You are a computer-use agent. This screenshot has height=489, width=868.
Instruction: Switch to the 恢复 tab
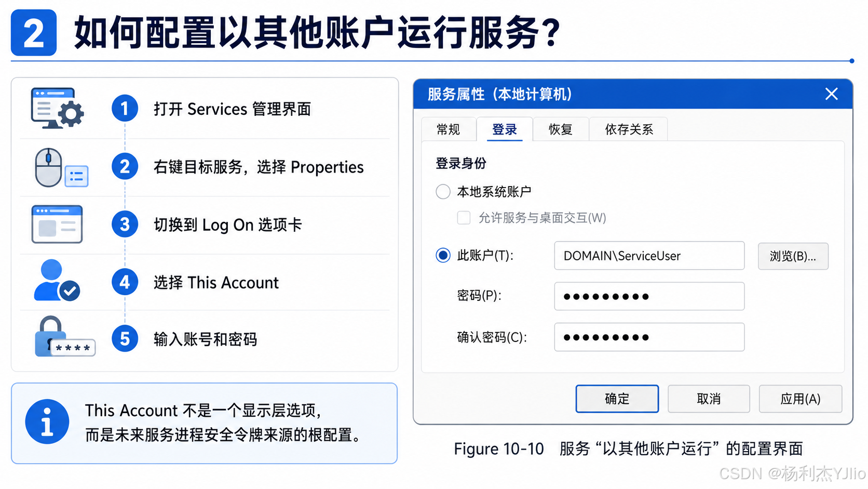pyautogui.click(x=561, y=129)
